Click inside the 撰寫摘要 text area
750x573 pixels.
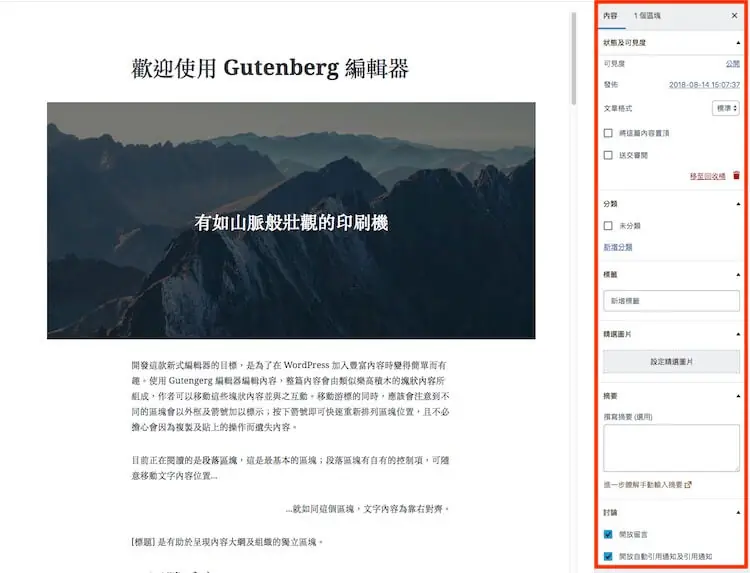coord(671,448)
